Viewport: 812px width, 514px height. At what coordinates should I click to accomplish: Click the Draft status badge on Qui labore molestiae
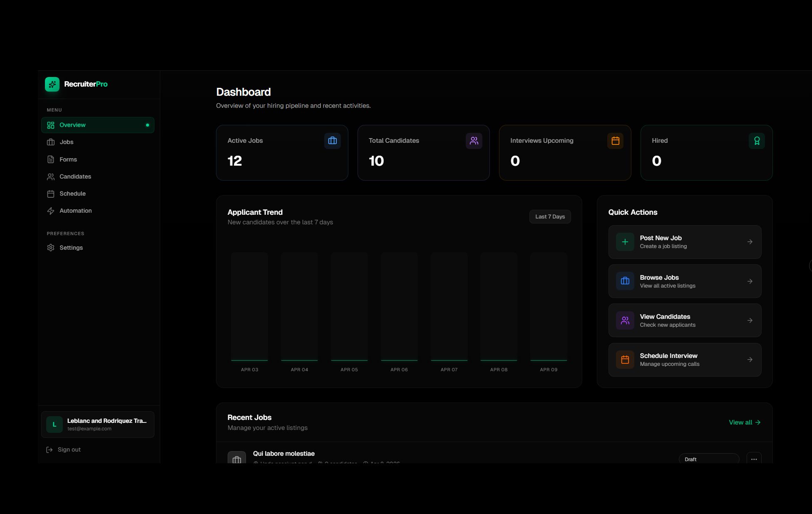pyautogui.click(x=708, y=459)
